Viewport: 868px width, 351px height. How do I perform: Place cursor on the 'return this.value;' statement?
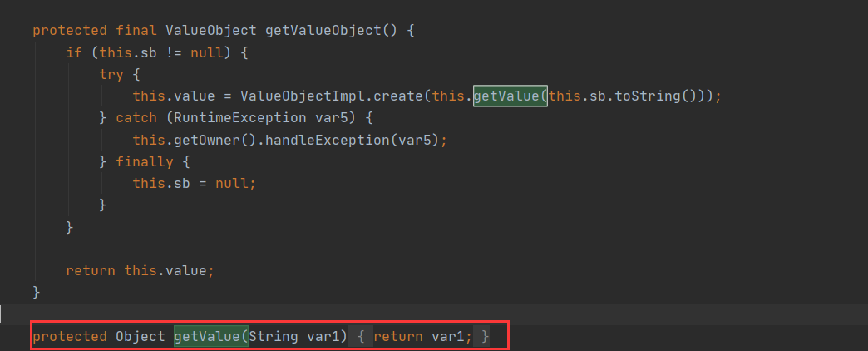140,270
